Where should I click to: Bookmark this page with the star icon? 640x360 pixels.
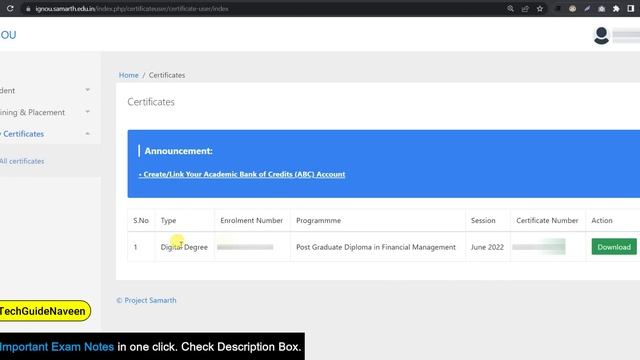click(540, 9)
